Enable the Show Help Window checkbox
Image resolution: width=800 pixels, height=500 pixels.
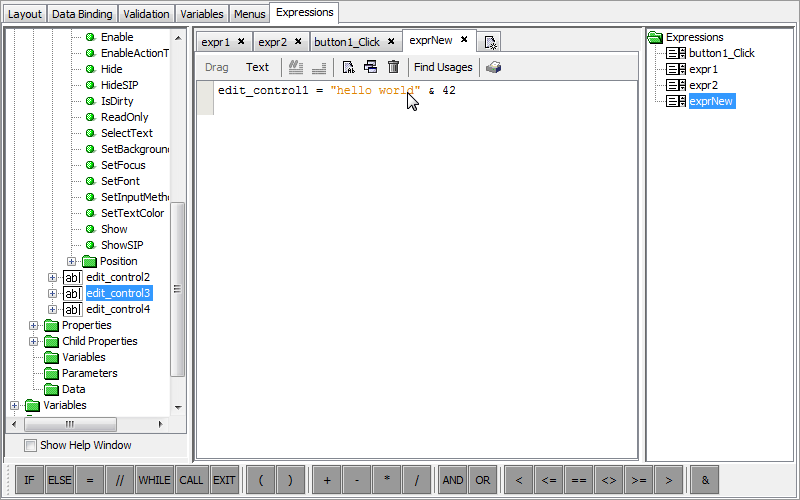(30, 445)
